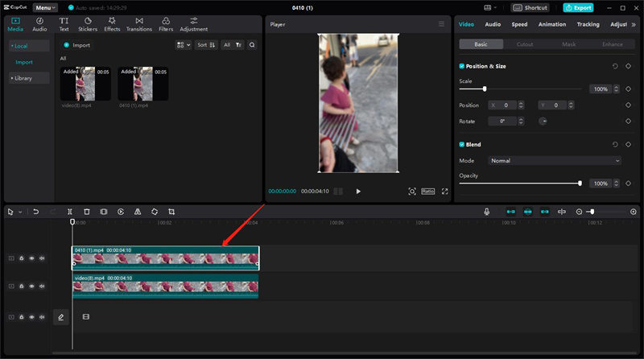Image resolution: width=644 pixels, height=359 pixels.
Task: Toggle the main track magnet
Action: tap(511, 212)
